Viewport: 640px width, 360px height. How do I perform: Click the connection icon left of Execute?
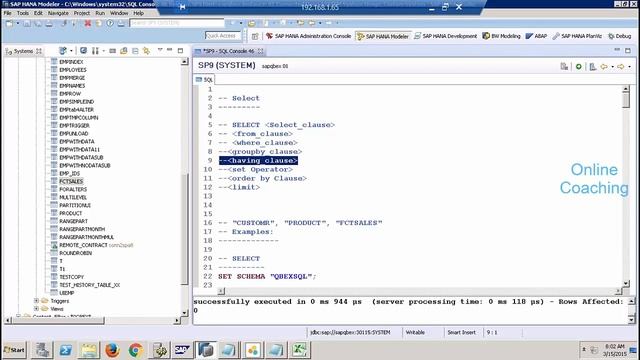564,66
